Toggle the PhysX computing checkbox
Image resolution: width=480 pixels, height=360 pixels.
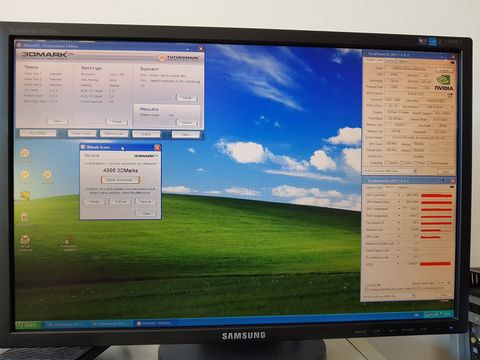tap(416, 163)
